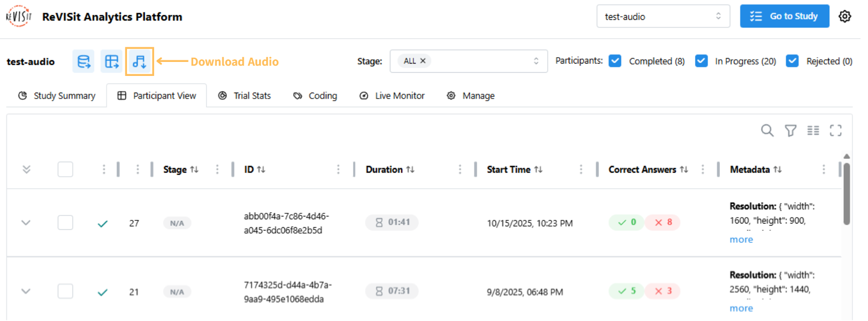Click the database download icon next to test-audio
The width and height of the screenshot is (868, 321).
tap(84, 61)
